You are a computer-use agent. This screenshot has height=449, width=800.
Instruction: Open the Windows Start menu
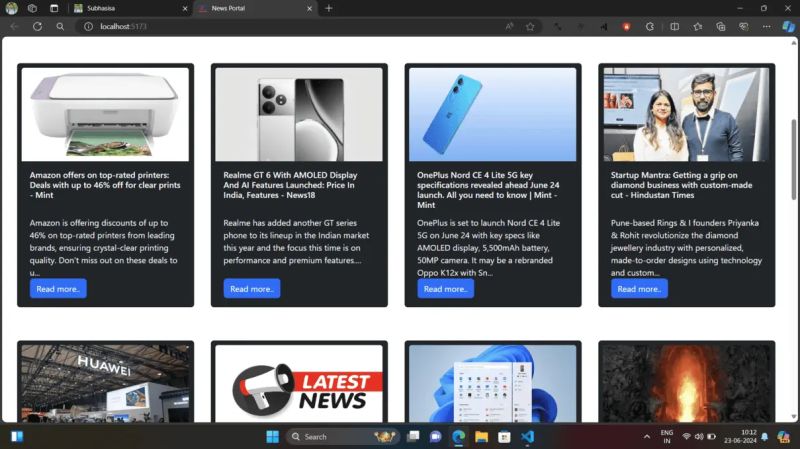[272, 437]
